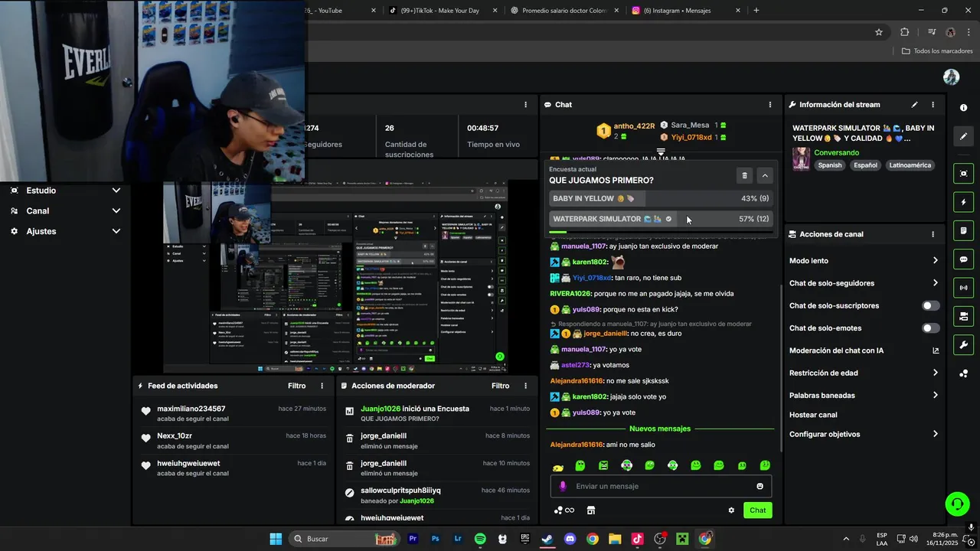The height and width of the screenshot is (551, 980).
Task: Open chat settings gear next to Chat button
Action: [731, 510]
